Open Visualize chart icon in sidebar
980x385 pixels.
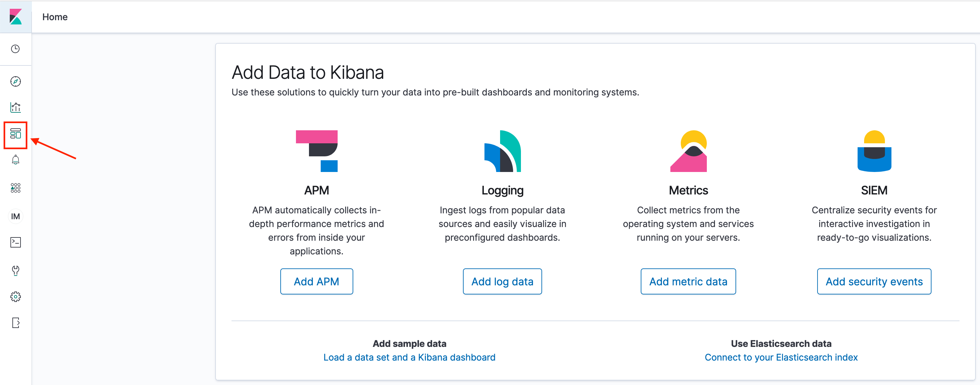click(16, 107)
